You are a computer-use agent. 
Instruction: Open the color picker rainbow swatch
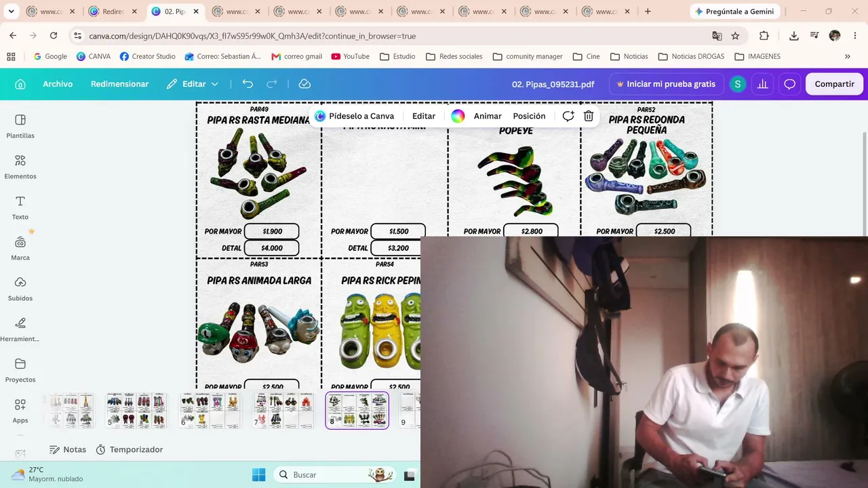458,116
